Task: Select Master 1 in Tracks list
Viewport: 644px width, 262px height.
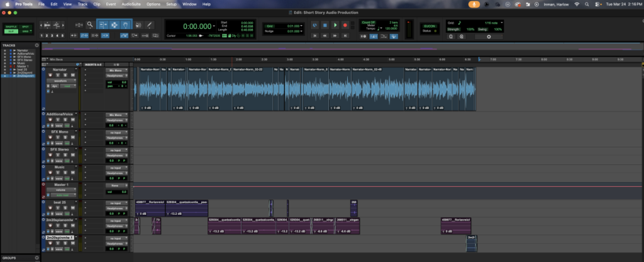Action: (x=23, y=66)
